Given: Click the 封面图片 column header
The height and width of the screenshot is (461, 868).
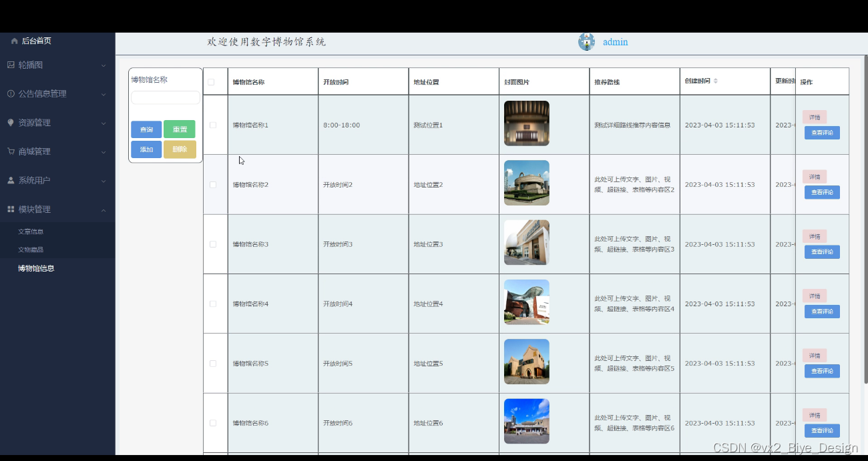Looking at the screenshot, I should tap(517, 82).
